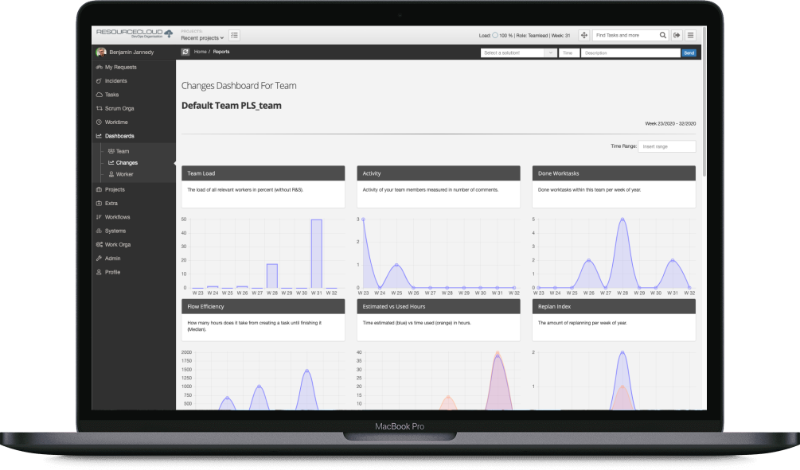Click the Projects briefcase icon
Image resolution: width=800 pixels, height=470 pixels.
point(99,190)
